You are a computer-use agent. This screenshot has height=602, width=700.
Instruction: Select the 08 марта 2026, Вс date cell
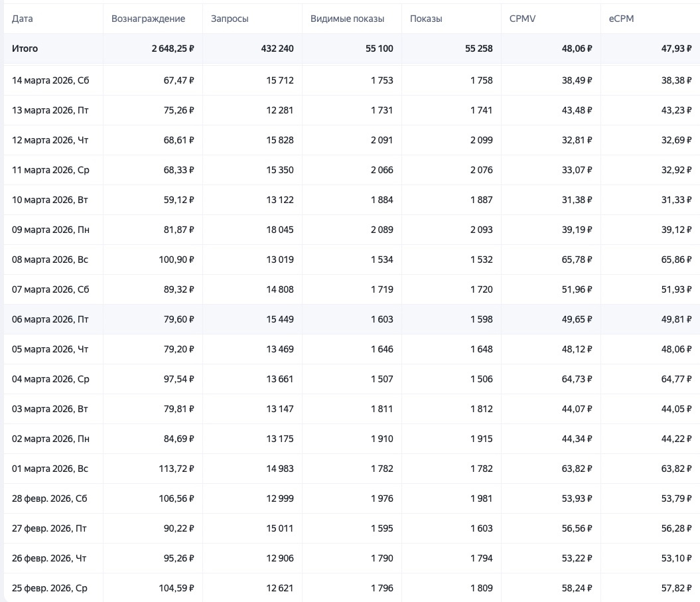pos(50,260)
